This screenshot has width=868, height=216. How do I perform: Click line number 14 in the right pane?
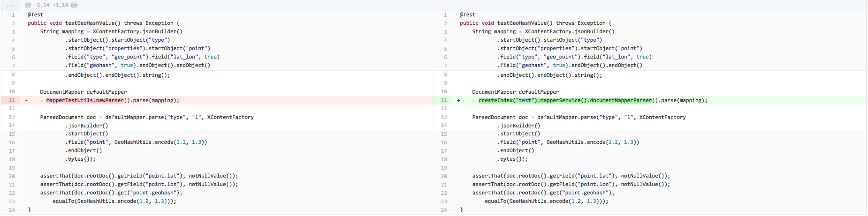[444, 126]
